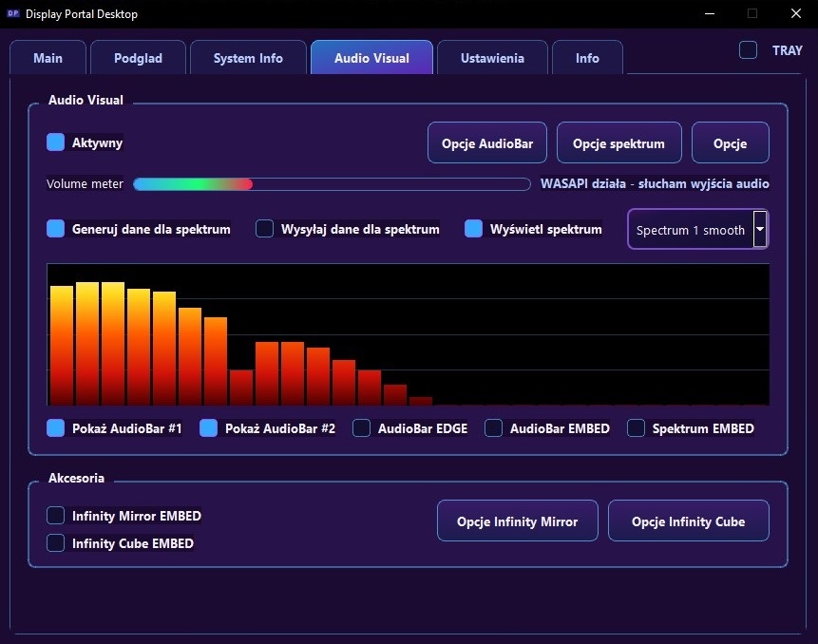This screenshot has width=818, height=644.
Task: Click the Volume meter bar
Action: tap(332, 184)
